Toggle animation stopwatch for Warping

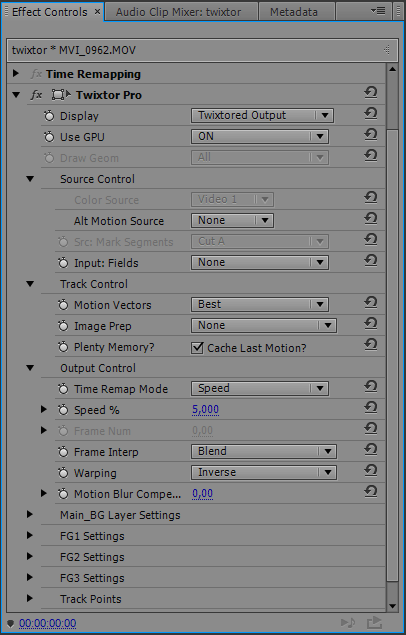(63, 473)
